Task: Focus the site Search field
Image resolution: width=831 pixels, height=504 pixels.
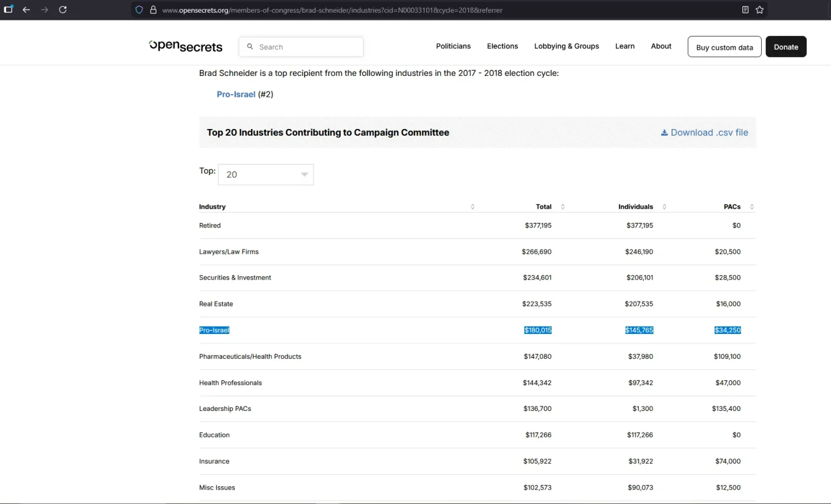Action: click(301, 47)
